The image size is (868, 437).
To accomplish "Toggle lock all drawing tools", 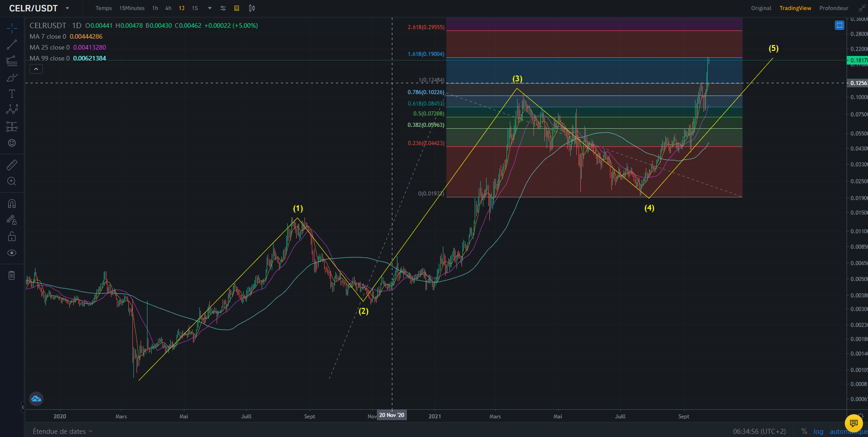I will point(12,236).
